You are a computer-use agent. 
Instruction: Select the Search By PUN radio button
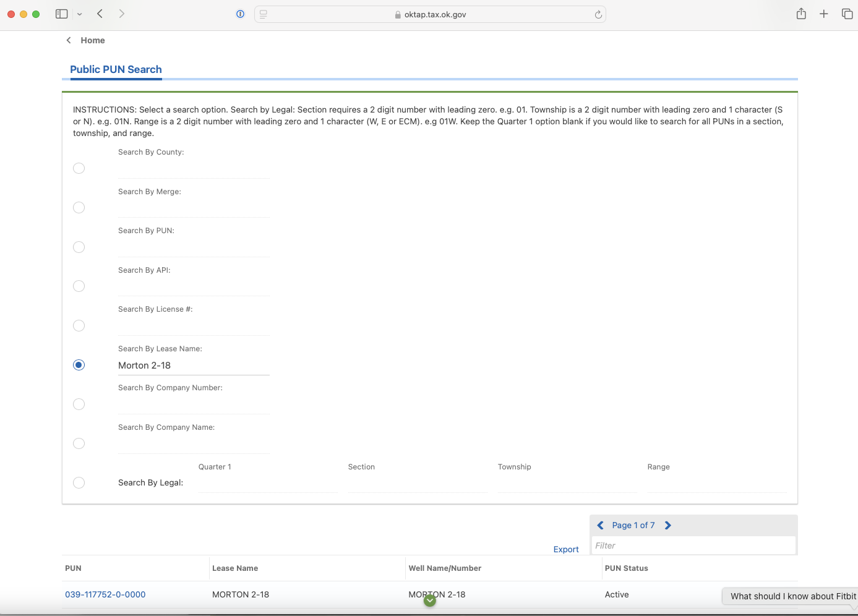tap(79, 247)
